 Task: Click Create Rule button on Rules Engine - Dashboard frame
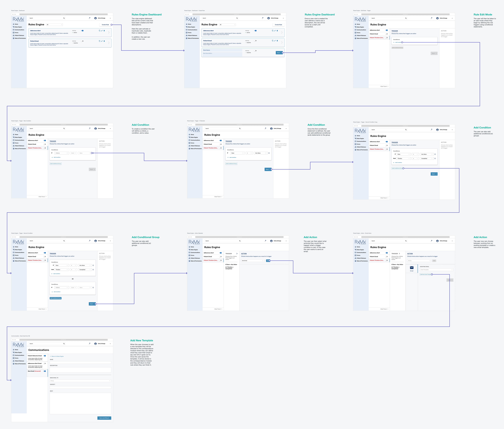point(105,25)
